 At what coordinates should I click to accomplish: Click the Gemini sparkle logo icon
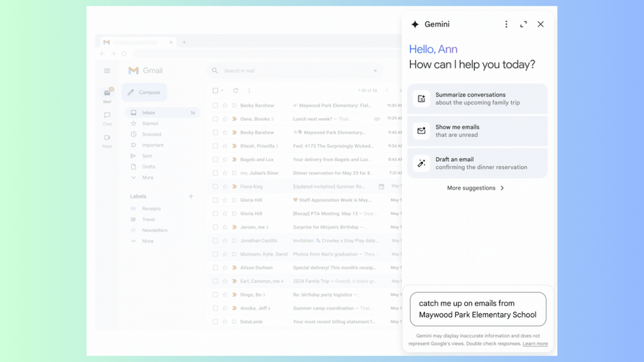pos(415,25)
